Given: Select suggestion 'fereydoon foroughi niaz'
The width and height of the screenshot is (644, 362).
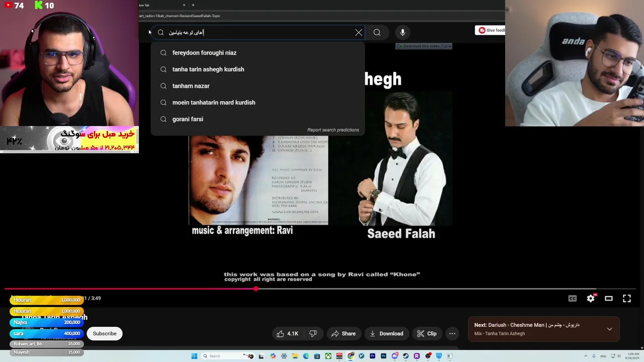Looking at the screenshot, I should [x=258, y=53].
